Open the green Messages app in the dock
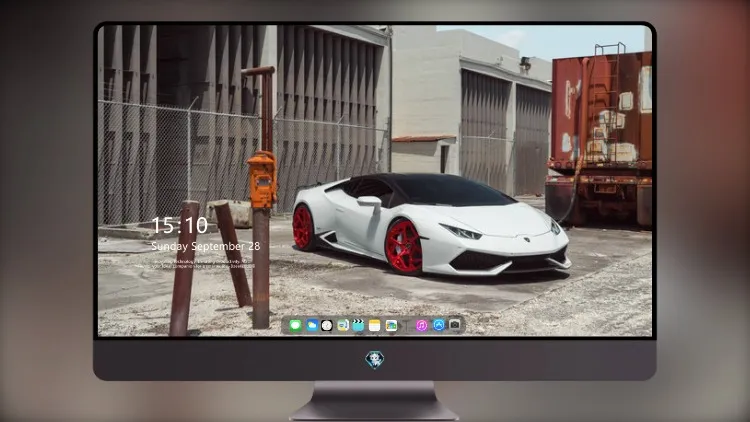This screenshot has height=422, width=750. [x=296, y=326]
